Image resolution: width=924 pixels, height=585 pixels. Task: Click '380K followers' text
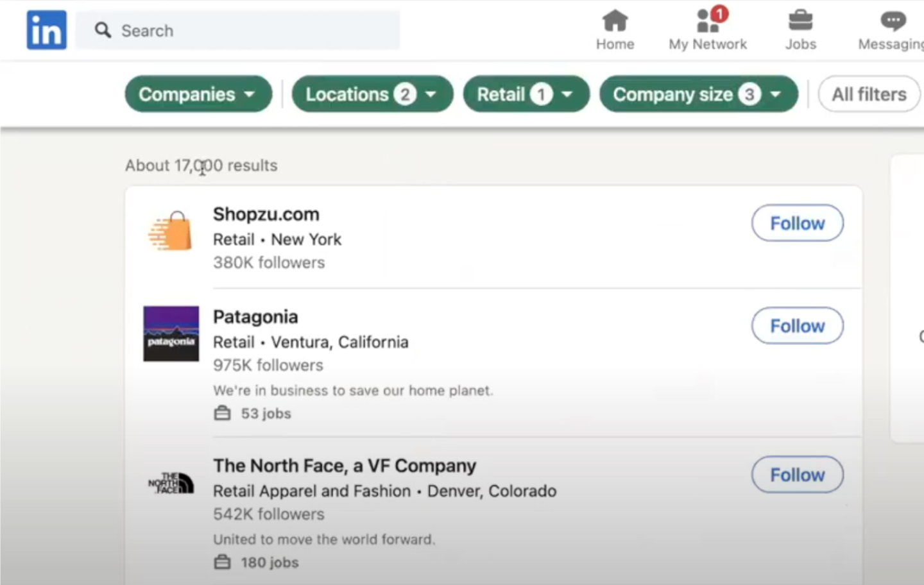tap(269, 262)
